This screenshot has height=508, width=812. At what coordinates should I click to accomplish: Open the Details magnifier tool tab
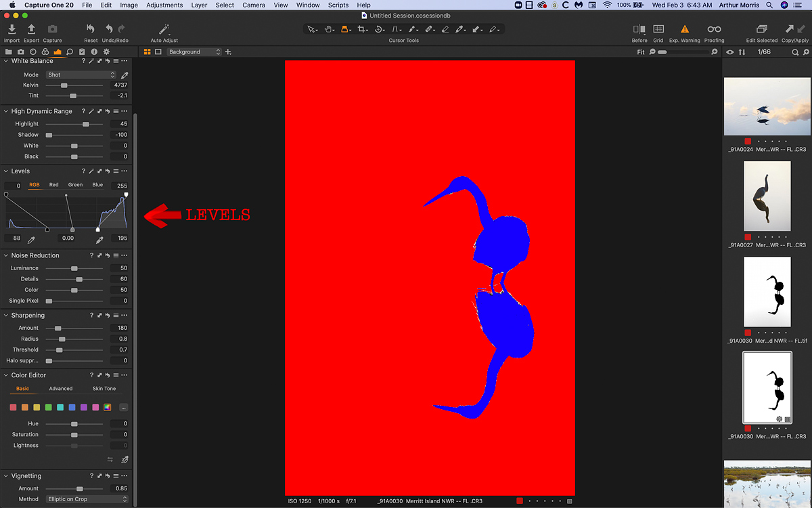click(70, 51)
